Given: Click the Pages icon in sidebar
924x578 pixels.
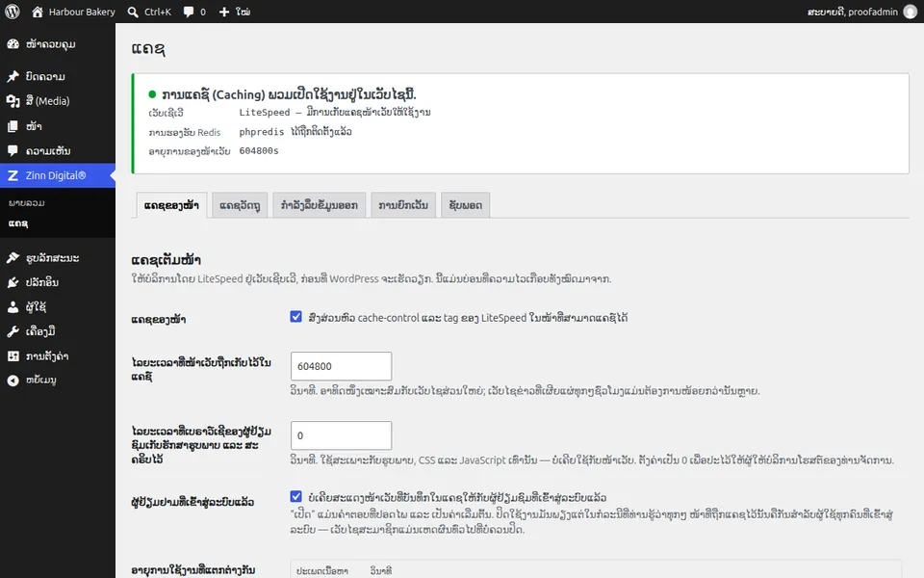Looking at the screenshot, I should [x=13, y=125].
